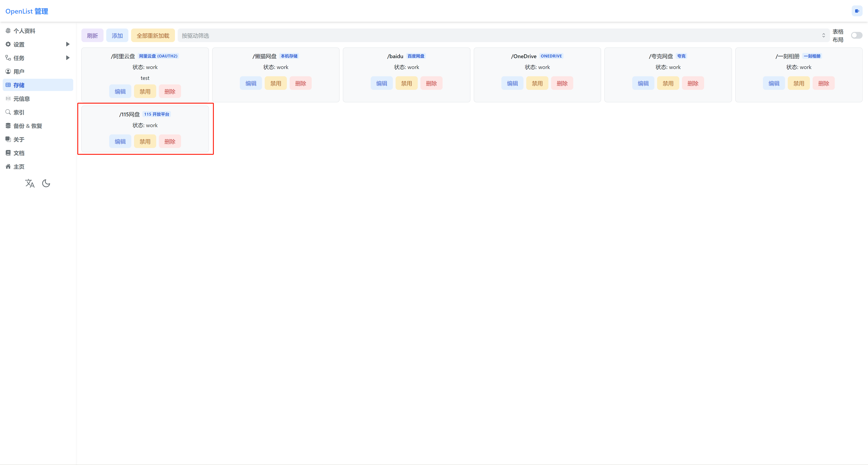The width and height of the screenshot is (868, 465).
Task: Edit the /夸克网盘 storage
Action: point(643,83)
